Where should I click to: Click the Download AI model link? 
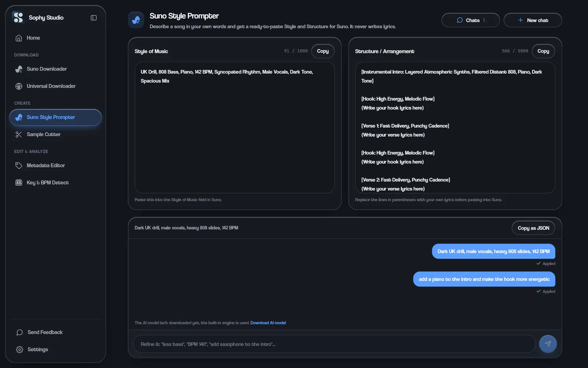(x=268, y=323)
